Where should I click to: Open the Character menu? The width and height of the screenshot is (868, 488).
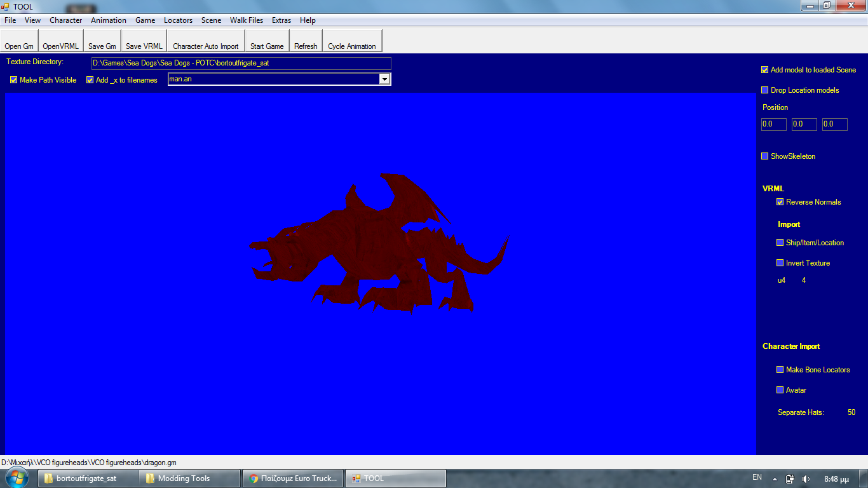click(65, 20)
